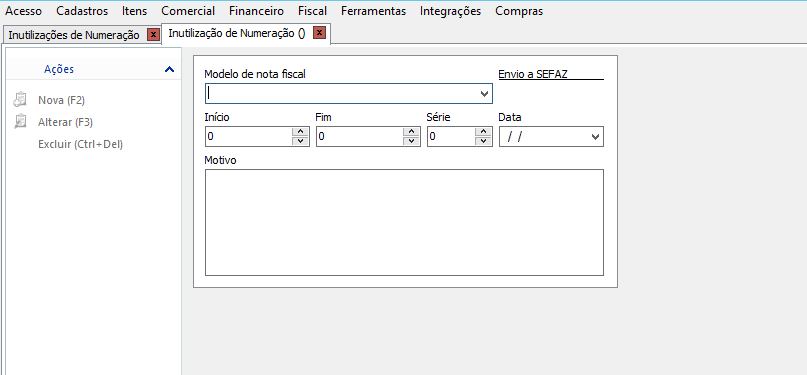Click the Nova (F2) action
The width and height of the screenshot is (807, 375).
point(61,100)
